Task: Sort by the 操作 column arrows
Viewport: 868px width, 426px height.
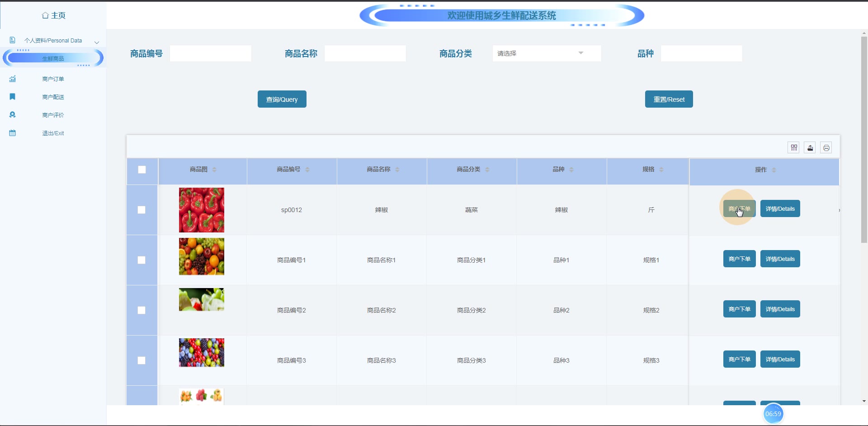Action: click(x=774, y=170)
